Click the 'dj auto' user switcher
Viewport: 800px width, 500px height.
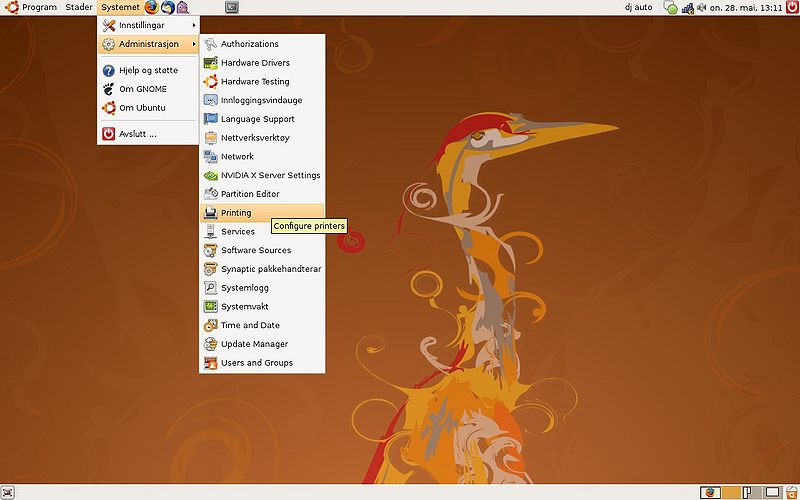coord(639,8)
